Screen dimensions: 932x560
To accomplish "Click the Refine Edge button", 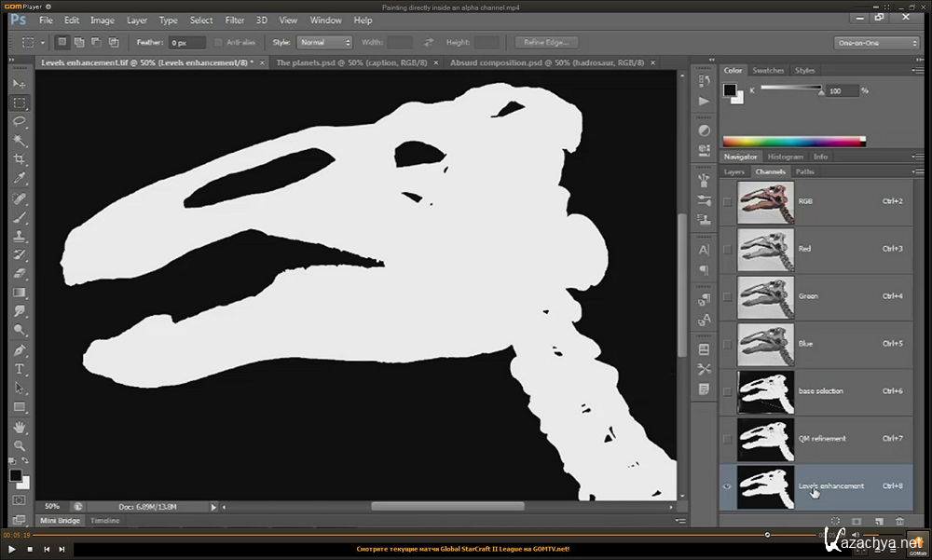I will tap(546, 42).
